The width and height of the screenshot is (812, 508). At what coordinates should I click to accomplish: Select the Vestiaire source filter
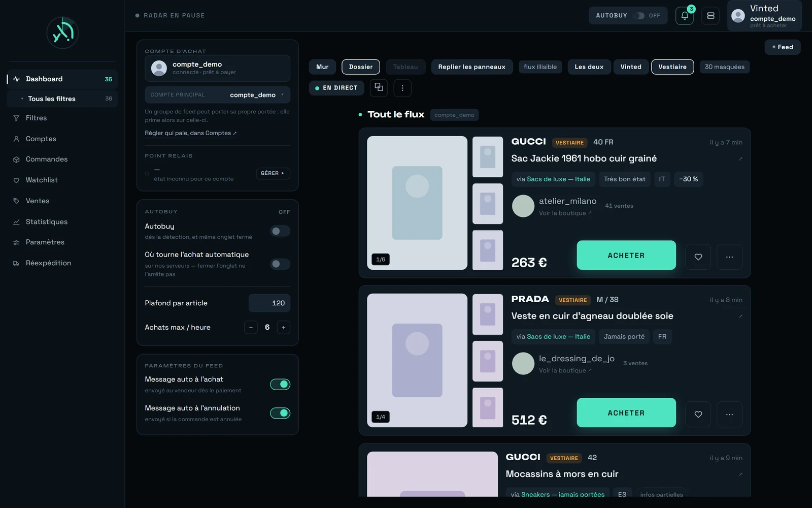672,67
